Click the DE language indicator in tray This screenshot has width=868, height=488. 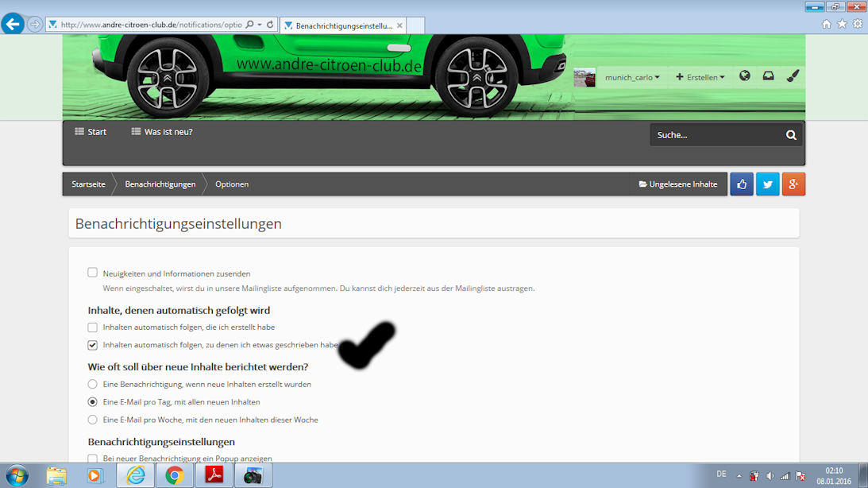721,474
